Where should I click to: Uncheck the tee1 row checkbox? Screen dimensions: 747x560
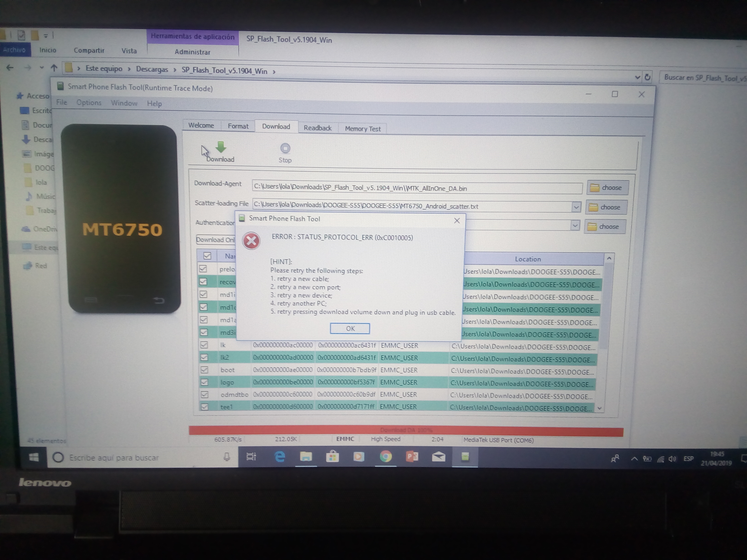204,407
